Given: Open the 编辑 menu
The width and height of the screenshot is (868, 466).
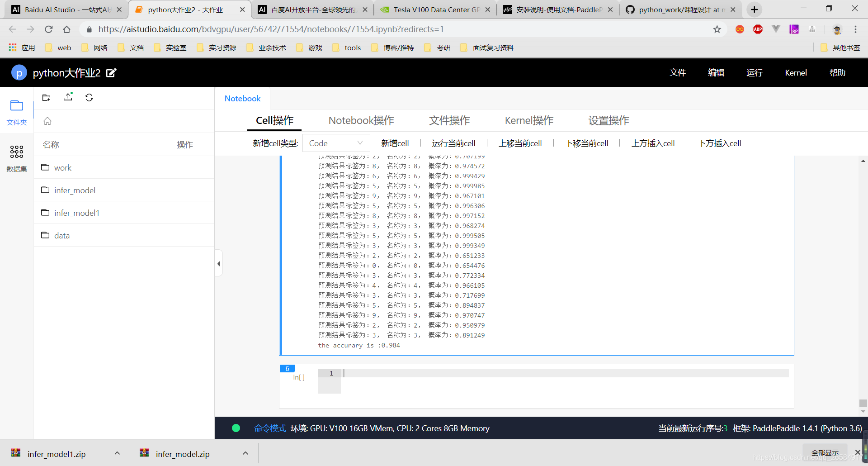Looking at the screenshot, I should coord(716,73).
